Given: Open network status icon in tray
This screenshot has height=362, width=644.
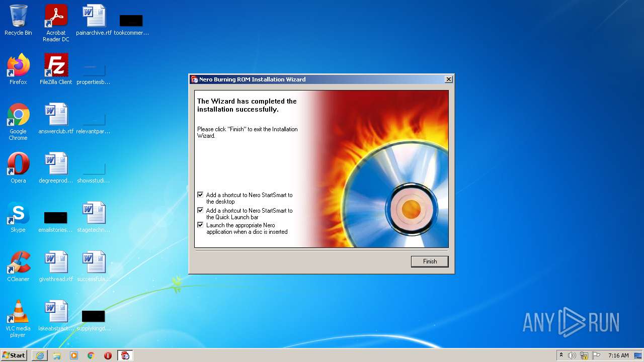Looking at the screenshot, I should 584,355.
